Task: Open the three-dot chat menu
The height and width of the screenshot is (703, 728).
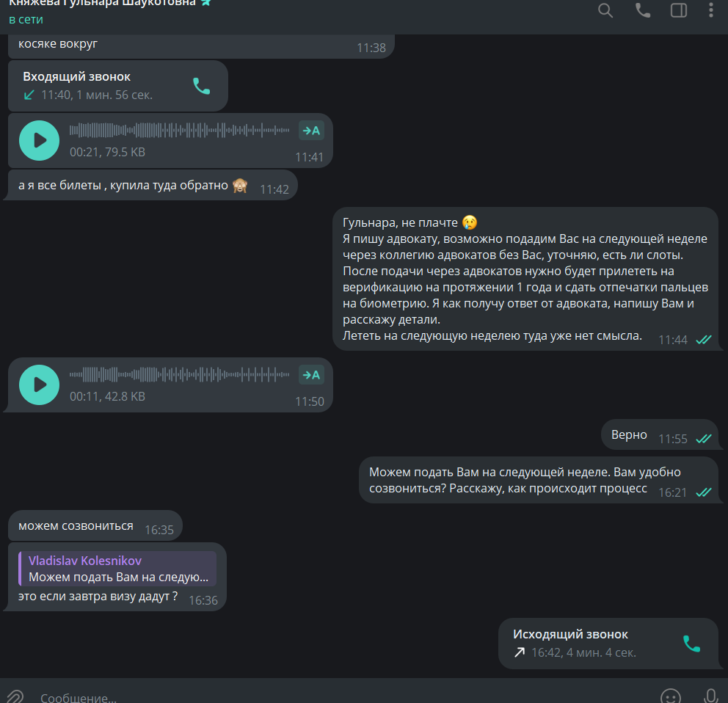Action: pos(711,10)
